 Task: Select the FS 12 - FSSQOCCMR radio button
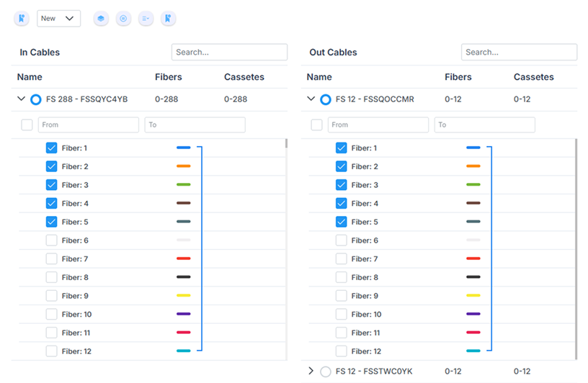pyautogui.click(x=326, y=99)
